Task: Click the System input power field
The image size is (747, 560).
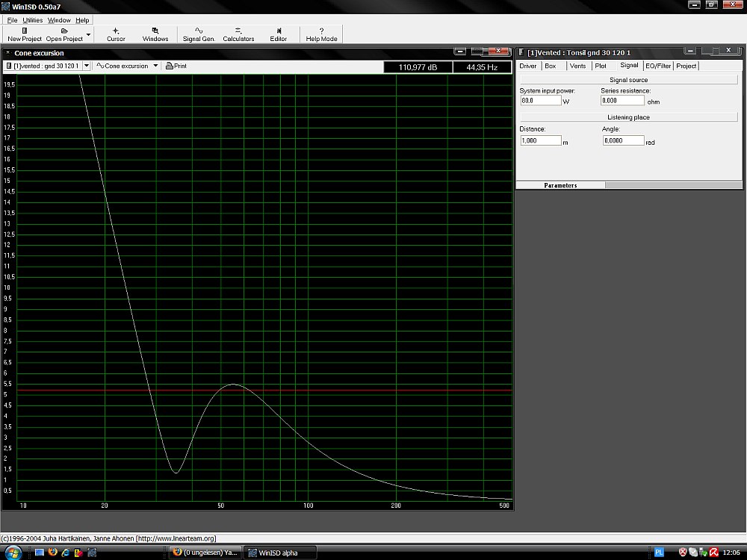Action: tap(540, 100)
